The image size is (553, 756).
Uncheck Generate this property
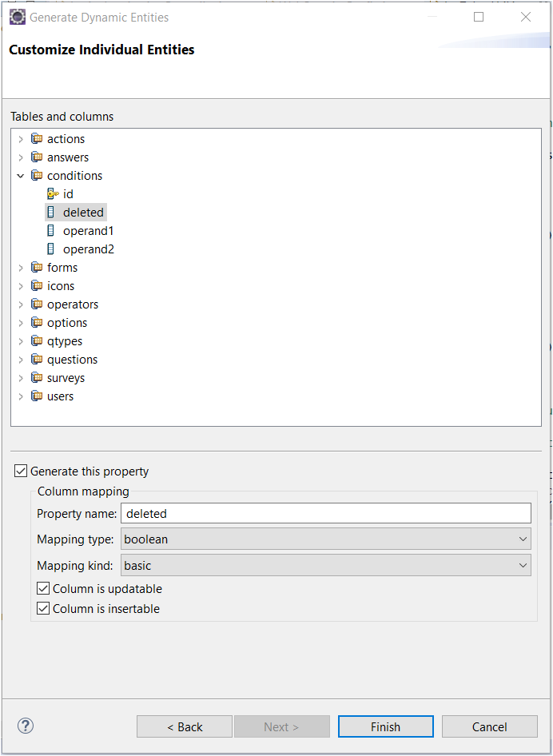(x=21, y=472)
